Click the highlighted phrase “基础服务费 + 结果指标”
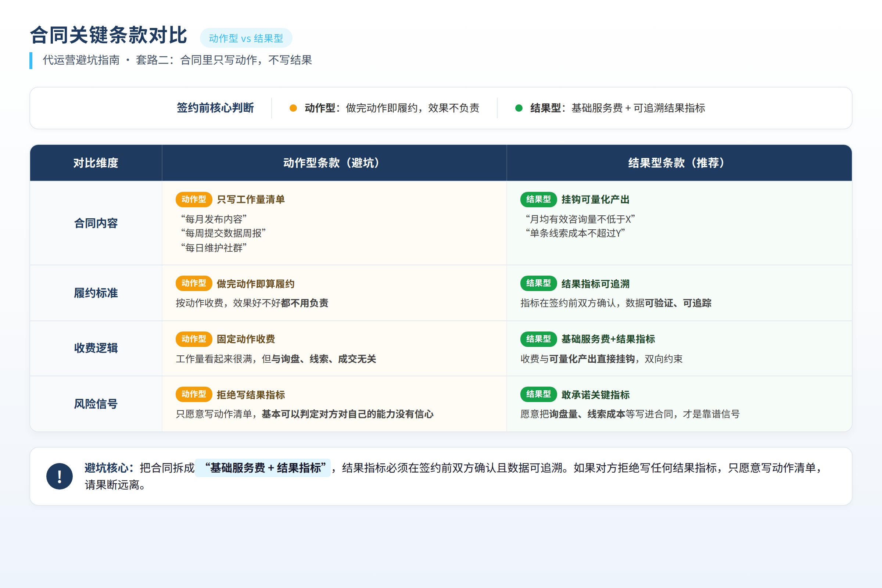Image resolution: width=882 pixels, height=588 pixels. click(x=263, y=467)
